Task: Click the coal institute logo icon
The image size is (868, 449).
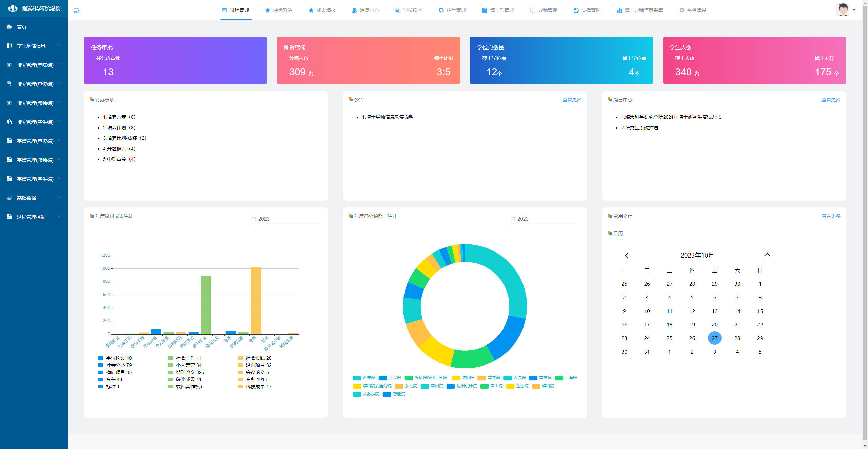Action: point(13,8)
